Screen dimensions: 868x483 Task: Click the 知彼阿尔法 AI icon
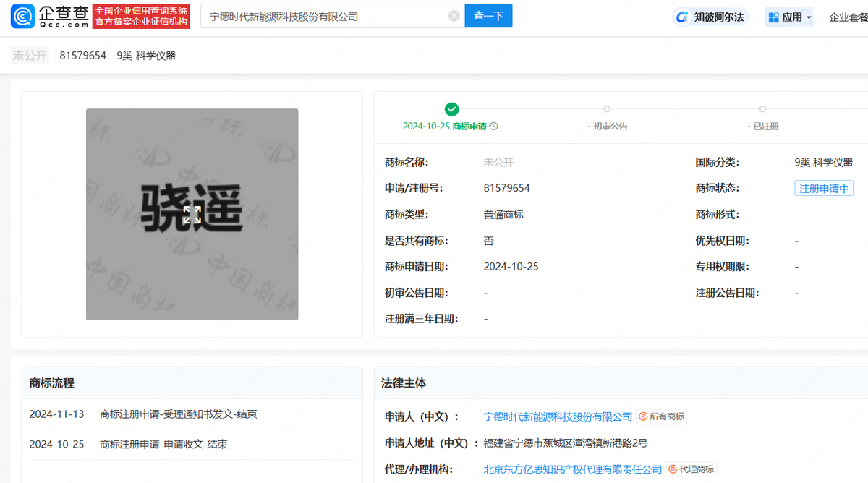click(681, 17)
